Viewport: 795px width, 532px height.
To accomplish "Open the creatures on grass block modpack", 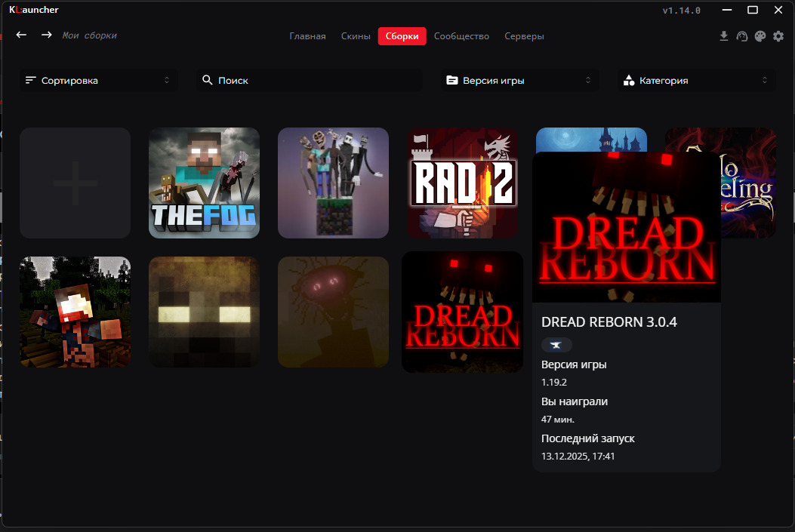I will pos(333,183).
